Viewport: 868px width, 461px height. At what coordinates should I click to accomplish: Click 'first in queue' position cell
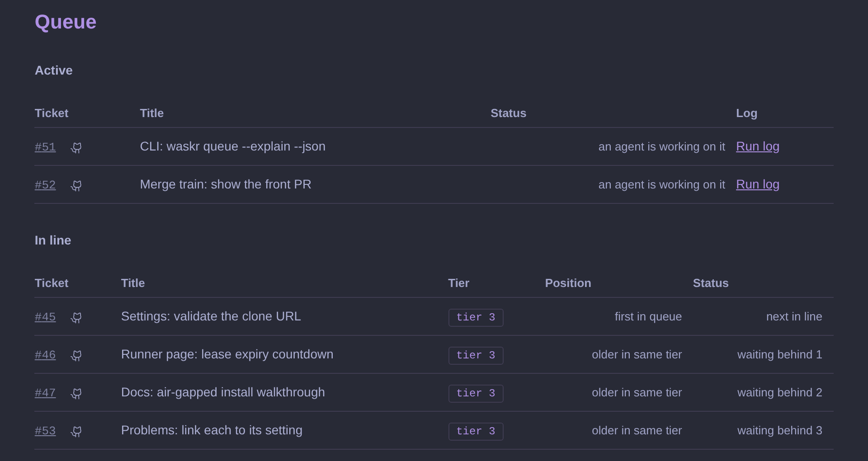(x=648, y=317)
